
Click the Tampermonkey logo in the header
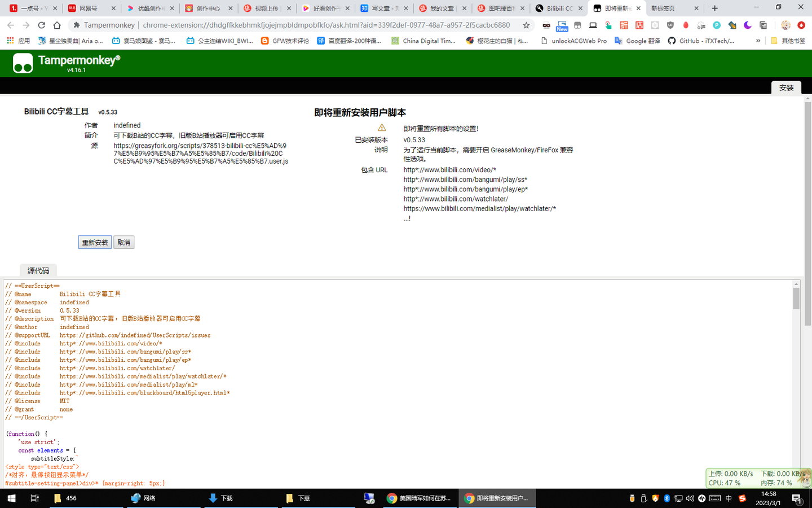point(23,63)
